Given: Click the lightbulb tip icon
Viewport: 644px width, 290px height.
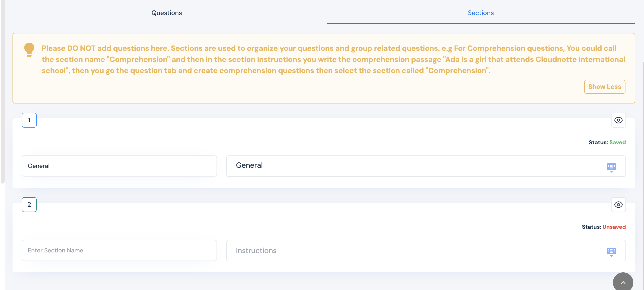Looking at the screenshot, I should (29, 49).
